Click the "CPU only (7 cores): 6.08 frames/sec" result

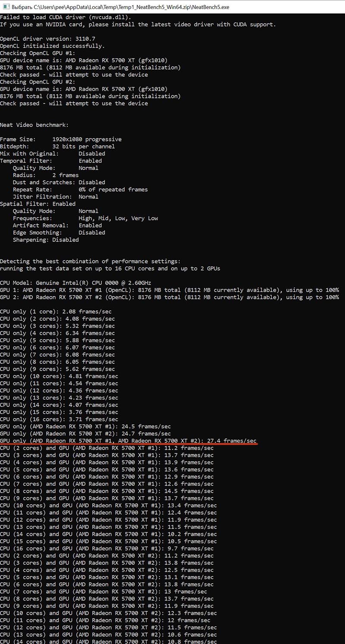[57, 355]
